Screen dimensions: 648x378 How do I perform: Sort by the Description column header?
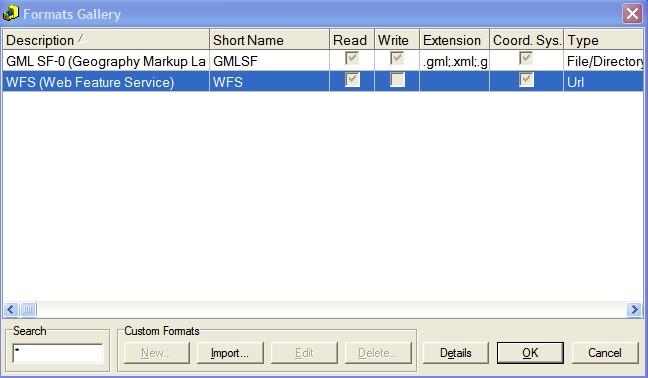[106, 40]
